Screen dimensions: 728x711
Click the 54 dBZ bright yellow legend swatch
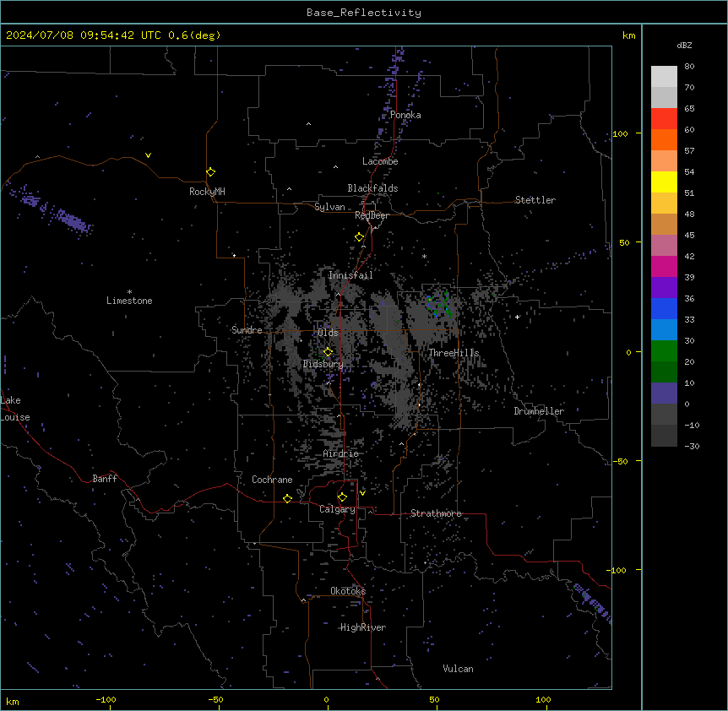(664, 182)
